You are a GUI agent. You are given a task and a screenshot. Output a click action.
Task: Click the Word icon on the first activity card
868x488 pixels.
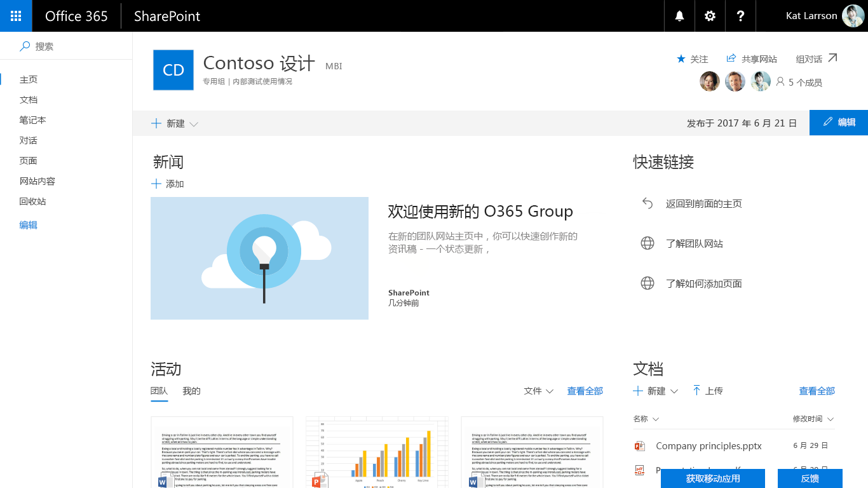click(166, 481)
